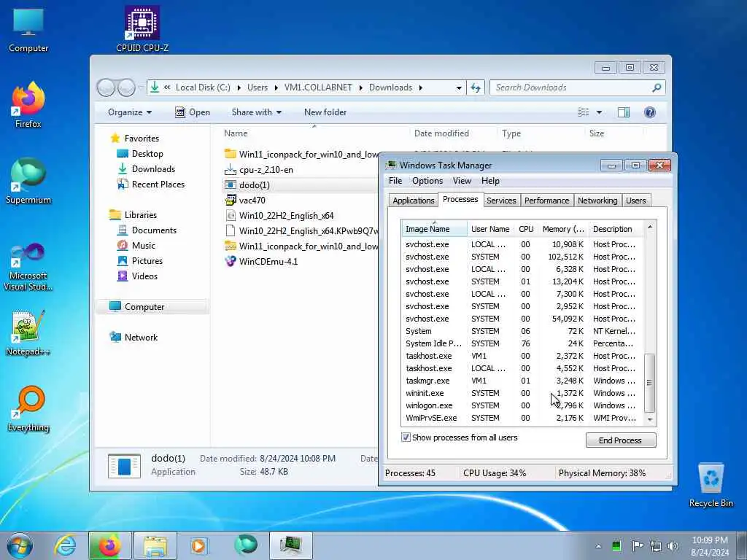Image resolution: width=747 pixels, height=560 pixels.
Task: Open the Recycle Bin
Action: coord(711,485)
